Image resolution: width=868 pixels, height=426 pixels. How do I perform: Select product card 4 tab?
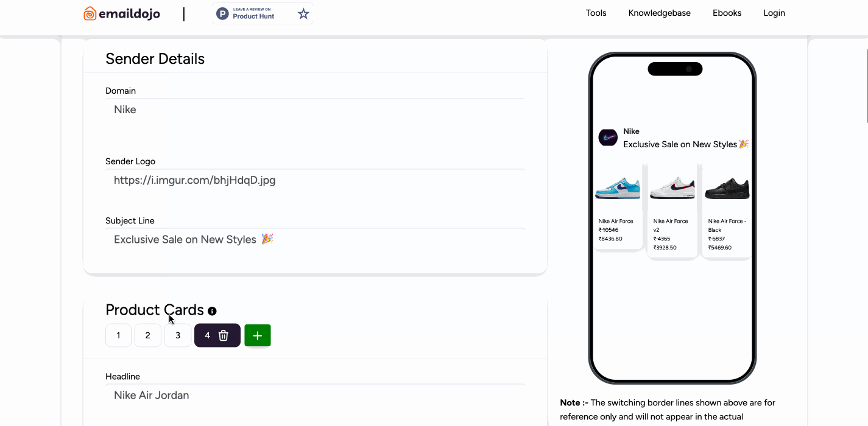208,335
